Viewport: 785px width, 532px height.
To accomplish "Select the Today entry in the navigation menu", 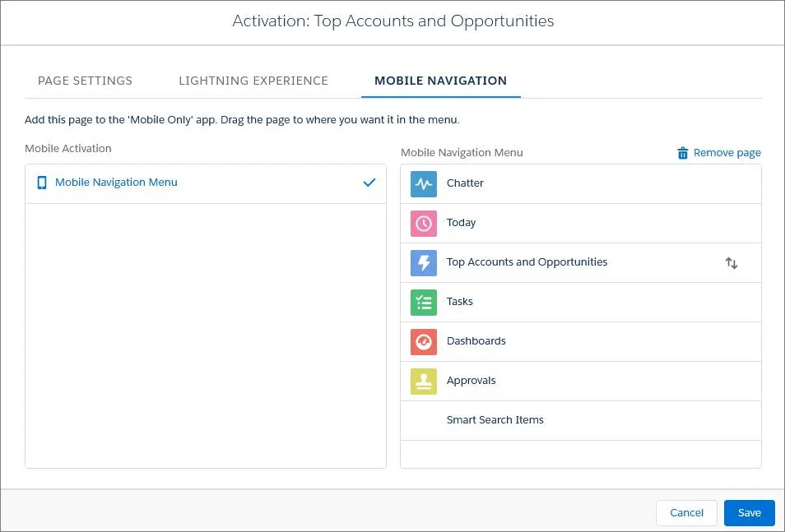I will 461,222.
